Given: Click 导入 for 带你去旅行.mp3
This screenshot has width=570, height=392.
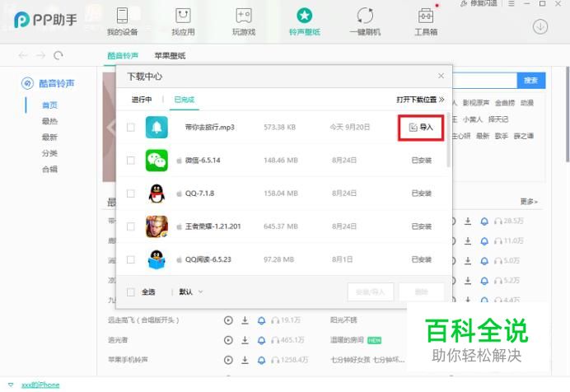Looking at the screenshot, I should (421, 127).
